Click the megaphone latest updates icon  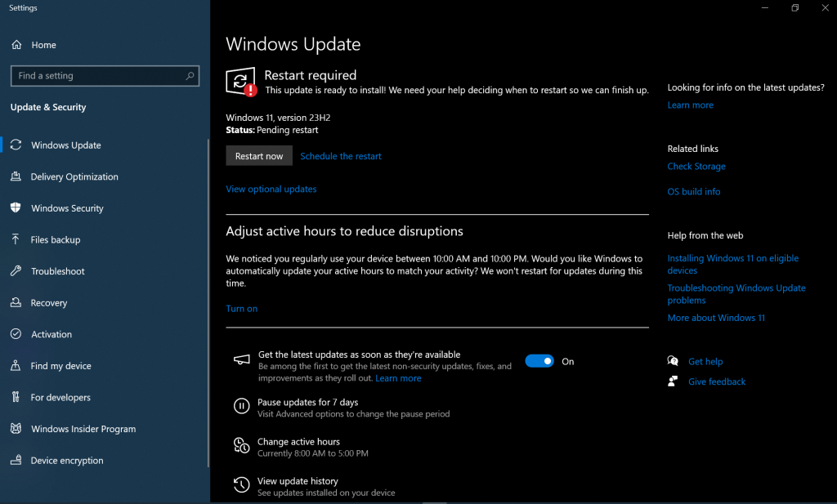pos(241,359)
